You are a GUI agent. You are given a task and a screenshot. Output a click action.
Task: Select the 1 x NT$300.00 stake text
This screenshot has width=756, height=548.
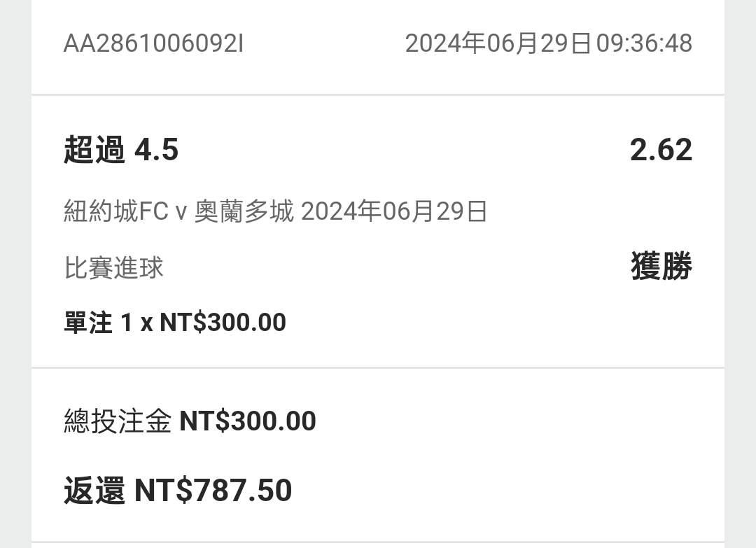pyautogui.click(x=203, y=323)
